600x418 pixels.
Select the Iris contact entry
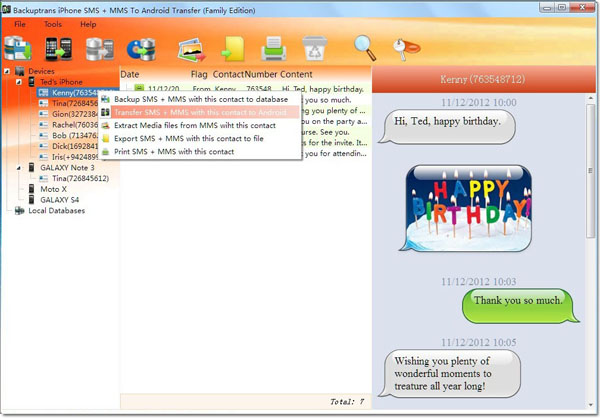(75, 157)
